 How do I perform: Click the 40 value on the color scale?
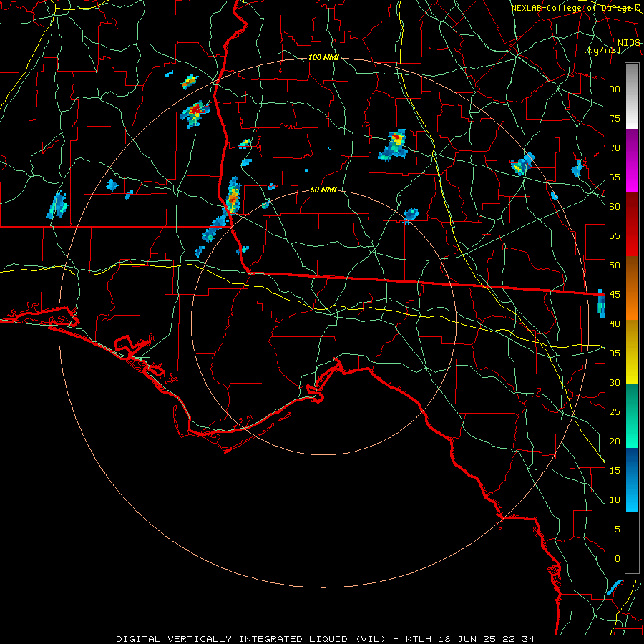coord(615,323)
